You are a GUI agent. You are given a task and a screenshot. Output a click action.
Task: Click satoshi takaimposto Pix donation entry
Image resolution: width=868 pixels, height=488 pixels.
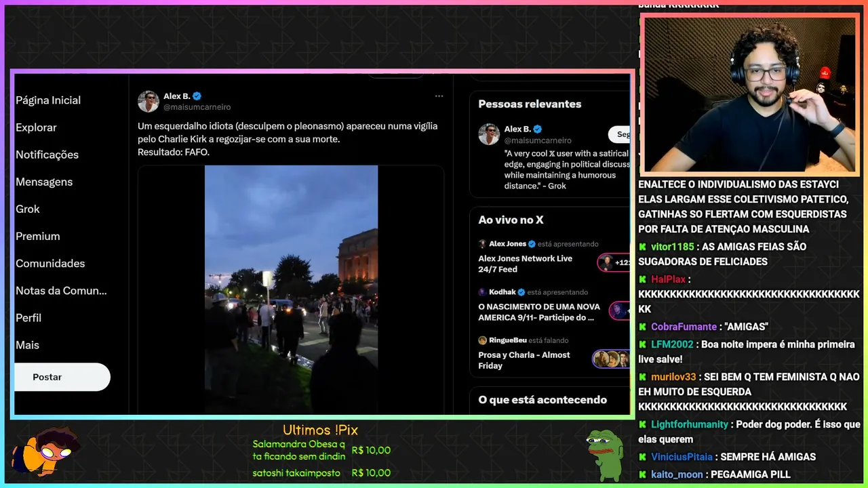(321, 473)
